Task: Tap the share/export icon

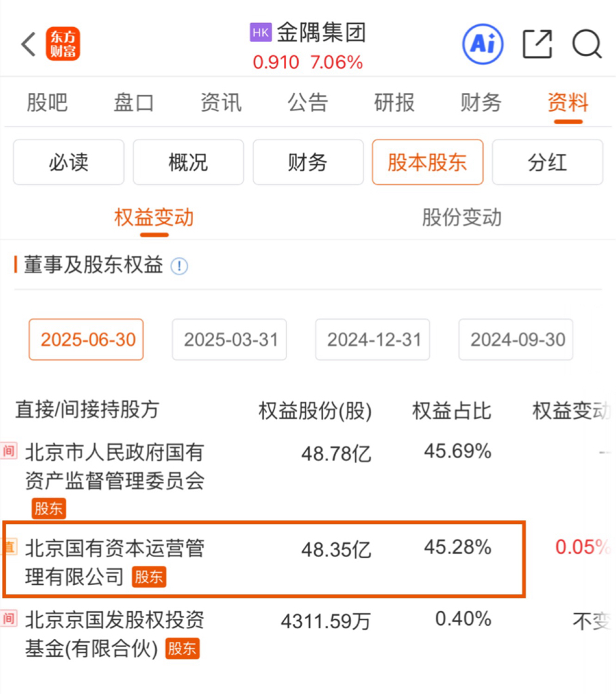Action: click(x=537, y=44)
